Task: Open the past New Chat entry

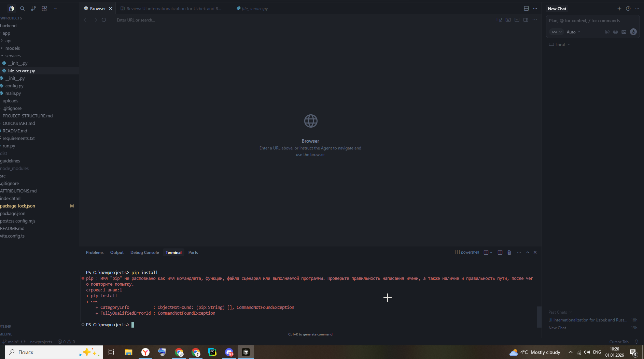Action: pyautogui.click(x=593, y=328)
